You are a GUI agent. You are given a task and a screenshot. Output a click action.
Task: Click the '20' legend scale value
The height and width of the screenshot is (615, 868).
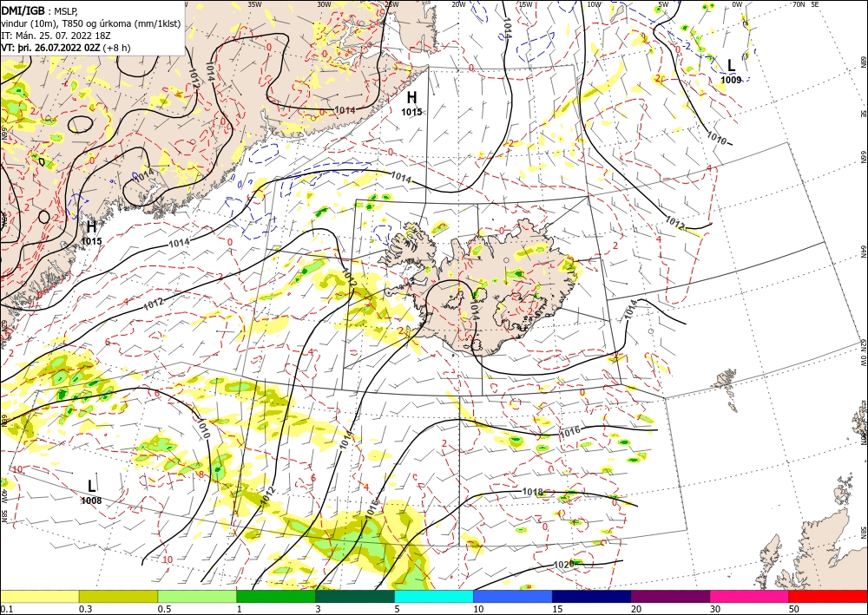pos(636,609)
